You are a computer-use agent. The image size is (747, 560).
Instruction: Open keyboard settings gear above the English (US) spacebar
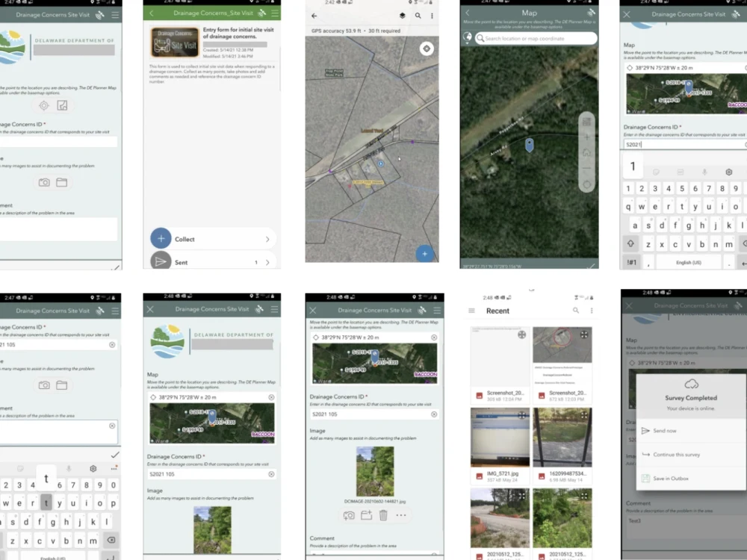[x=728, y=172]
